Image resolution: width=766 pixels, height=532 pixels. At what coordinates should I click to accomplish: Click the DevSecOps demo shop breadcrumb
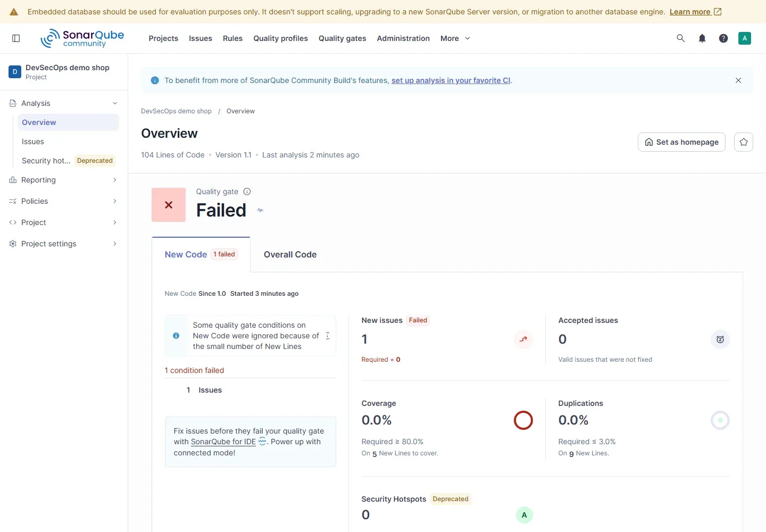pos(176,111)
